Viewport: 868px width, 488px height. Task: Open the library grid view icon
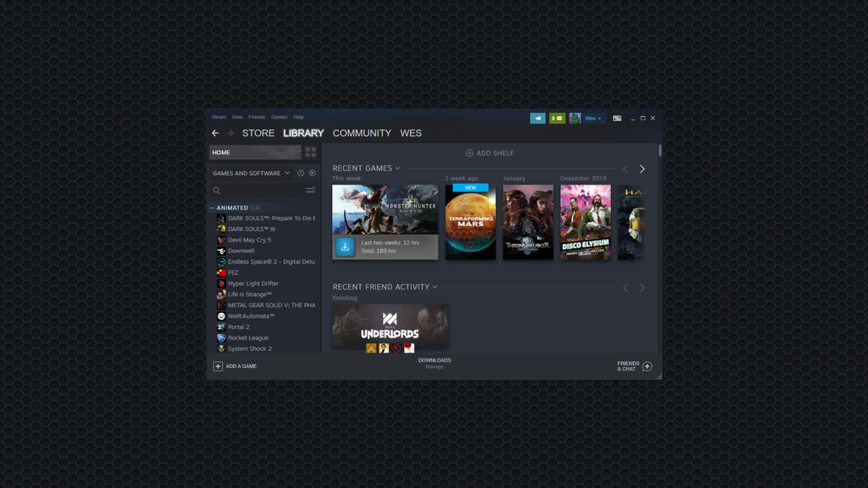(312, 151)
